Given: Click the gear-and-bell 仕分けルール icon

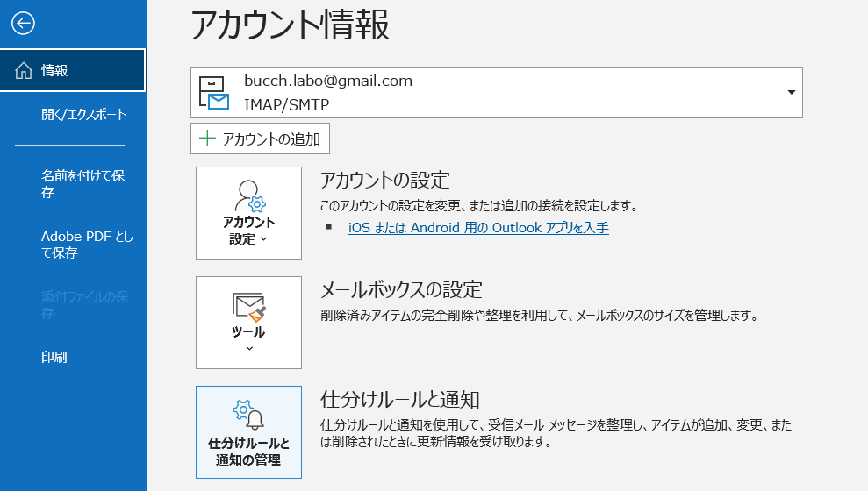Looking at the screenshot, I should click(x=248, y=415).
